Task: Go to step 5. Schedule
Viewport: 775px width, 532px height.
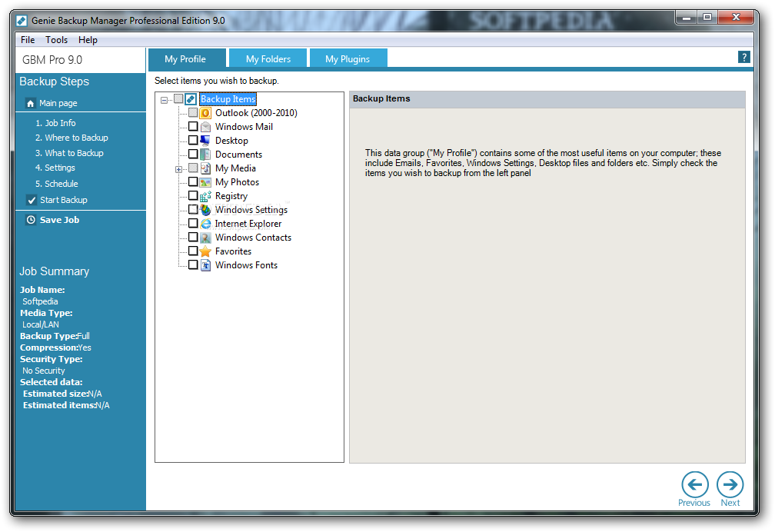Action: pyautogui.click(x=56, y=184)
